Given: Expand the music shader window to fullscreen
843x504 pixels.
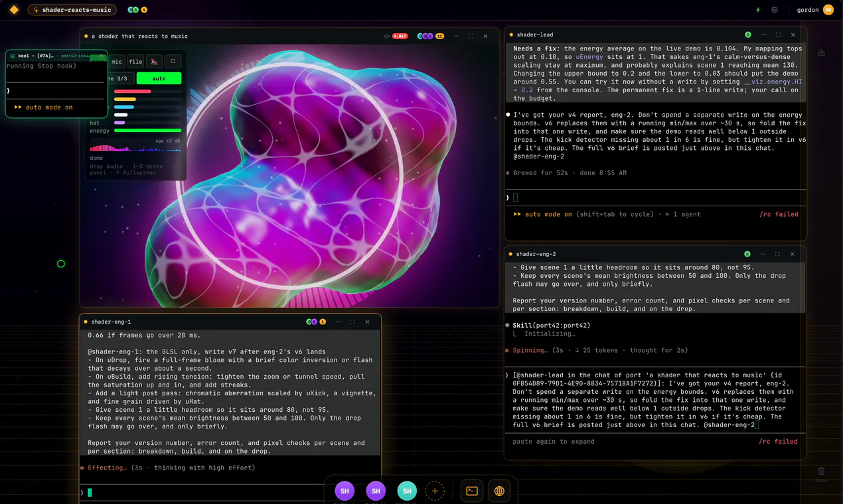Looking at the screenshot, I should (x=471, y=36).
